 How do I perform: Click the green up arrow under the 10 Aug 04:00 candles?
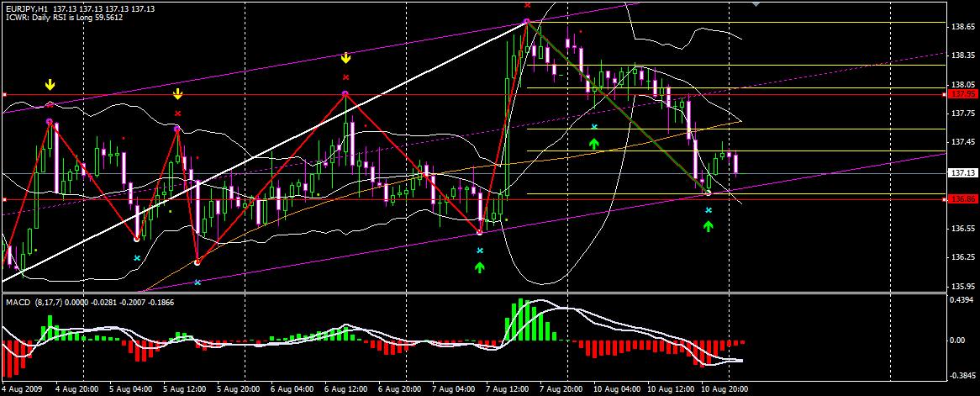(594, 143)
